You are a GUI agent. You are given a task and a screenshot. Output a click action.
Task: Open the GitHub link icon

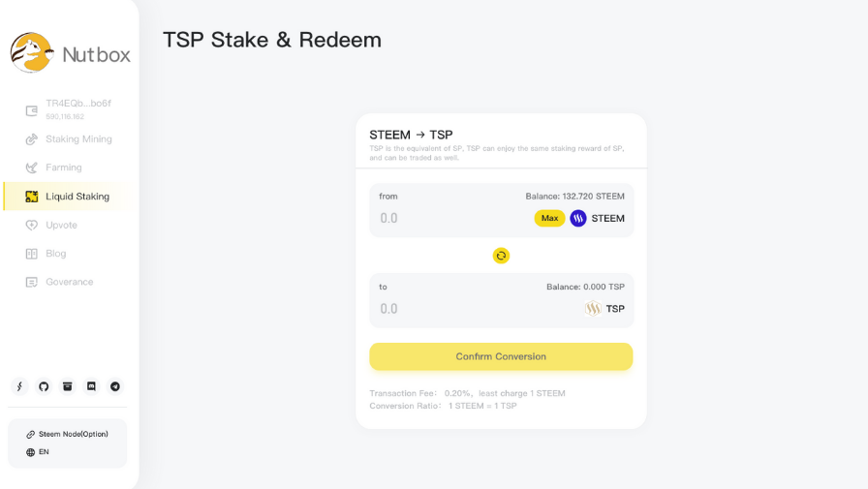(x=44, y=386)
